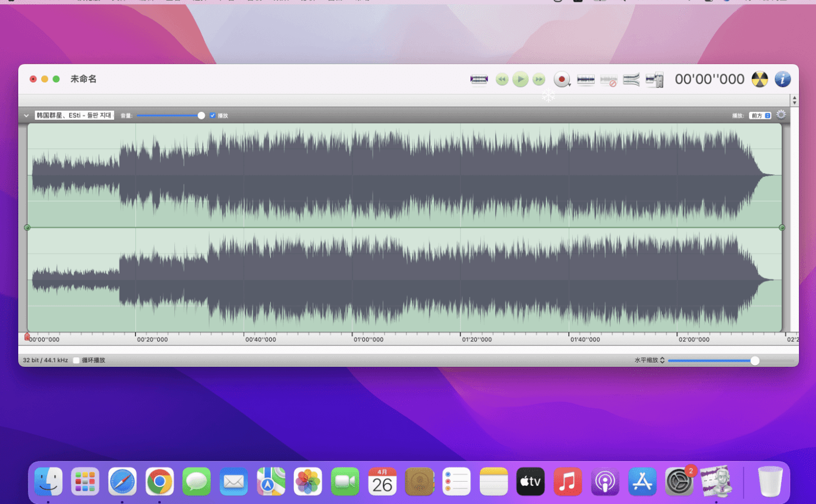The height and width of the screenshot is (504, 816).
Task: Open track settings gear icon
Action: (x=781, y=115)
